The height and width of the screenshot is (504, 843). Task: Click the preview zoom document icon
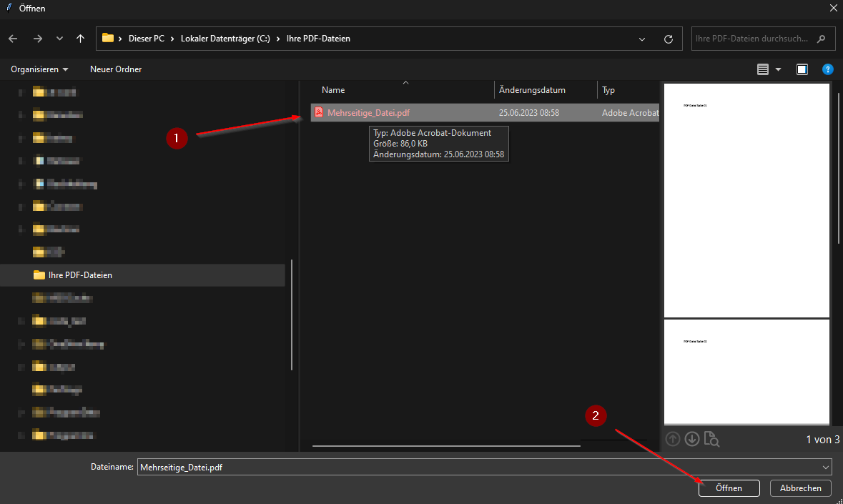[x=711, y=439]
